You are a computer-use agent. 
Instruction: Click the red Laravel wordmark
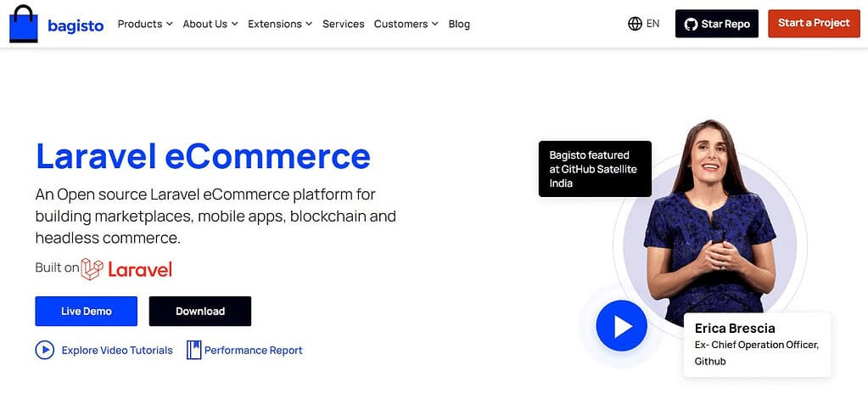[x=140, y=269]
